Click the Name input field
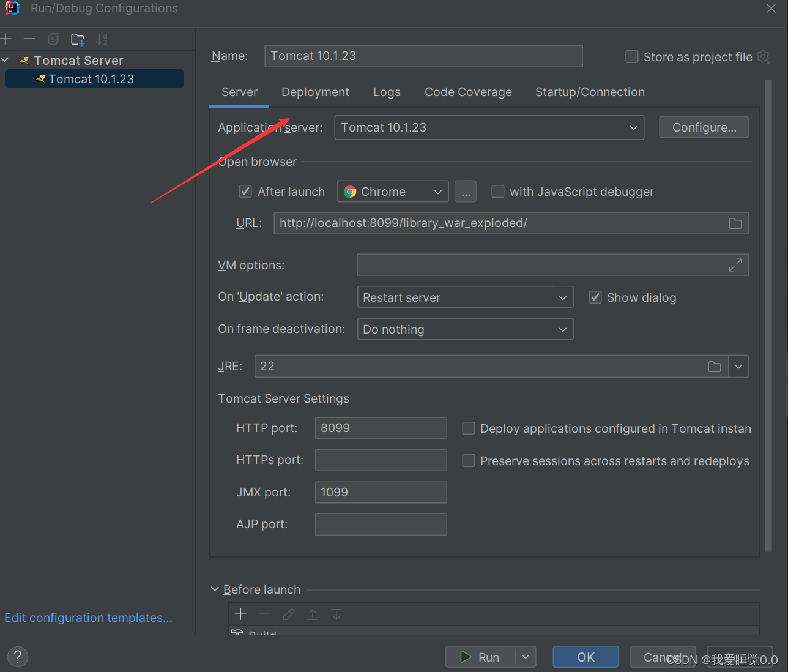Image resolution: width=788 pixels, height=672 pixels. (x=423, y=56)
